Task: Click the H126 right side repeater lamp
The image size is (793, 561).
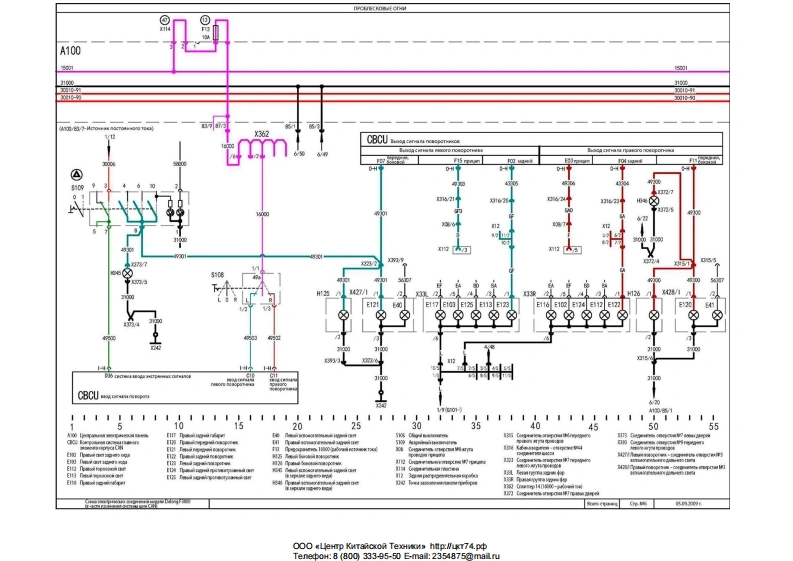Action: pyautogui.click(x=652, y=316)
